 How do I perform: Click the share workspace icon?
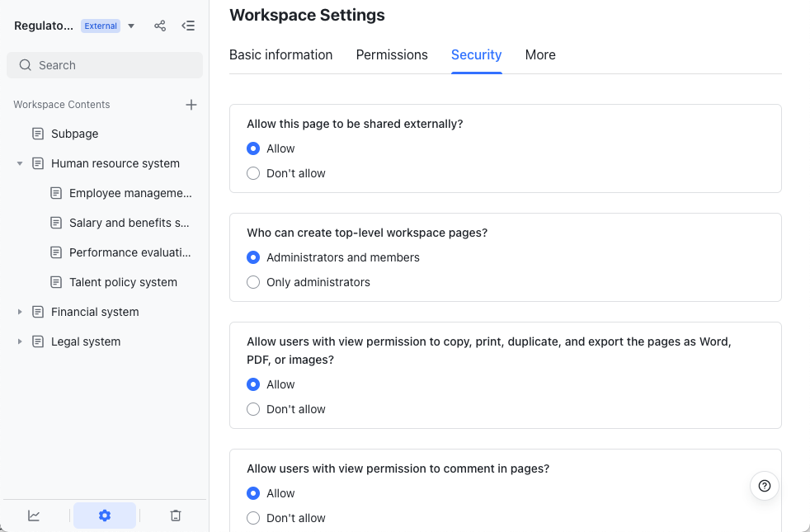coord(160,26)
